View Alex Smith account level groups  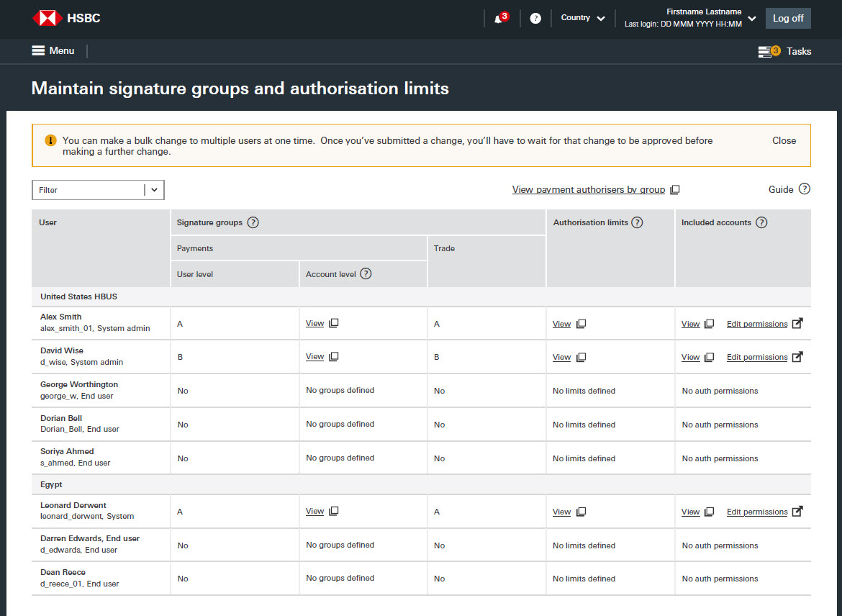tap(314, 323)
